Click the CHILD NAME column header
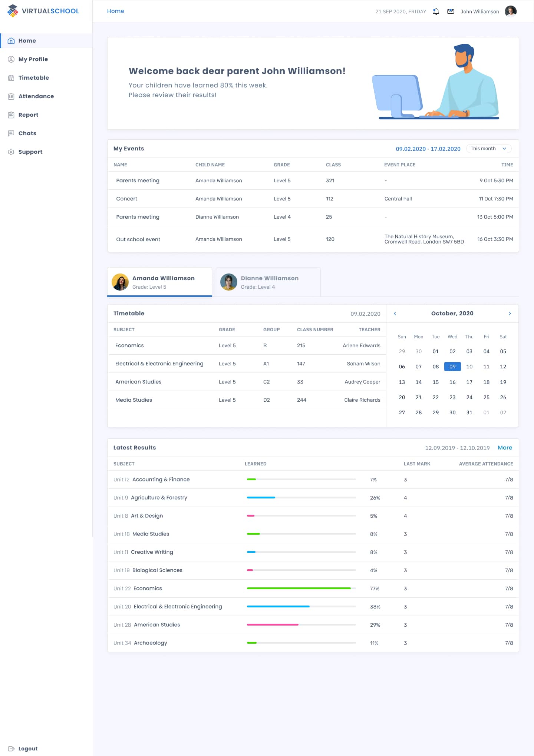The image size is (534, 756). (210, 165)
